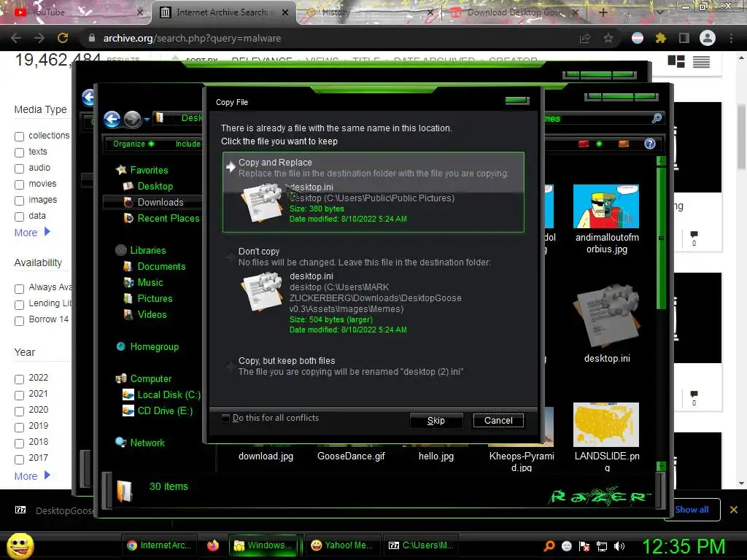
Task: Click the Explorer search magnifier icon
Action: 657,118
